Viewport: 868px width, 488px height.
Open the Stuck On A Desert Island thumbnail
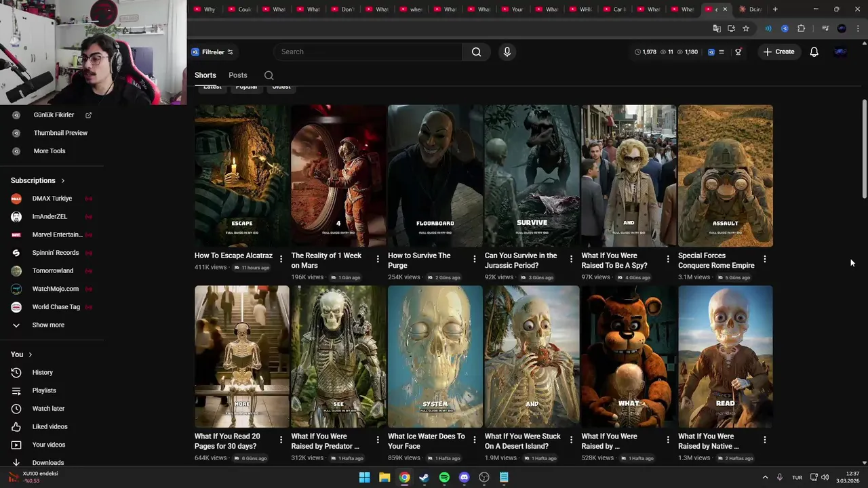pyautogui.click(x=532, y=357)
